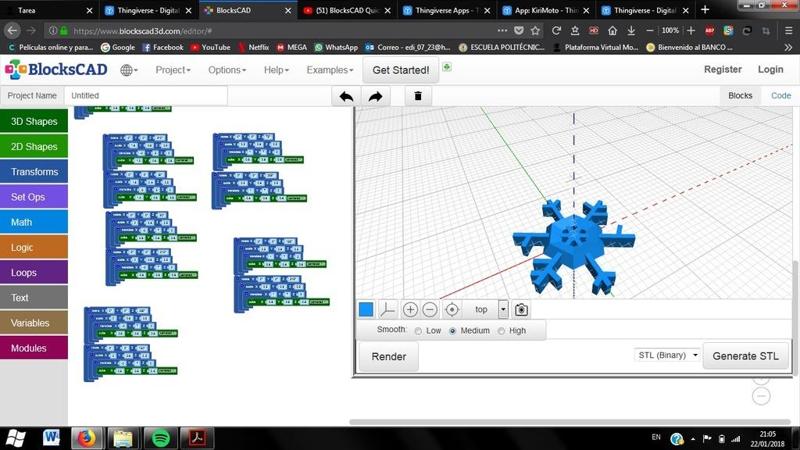Click the Get Started! button

(x=401, y=70)
